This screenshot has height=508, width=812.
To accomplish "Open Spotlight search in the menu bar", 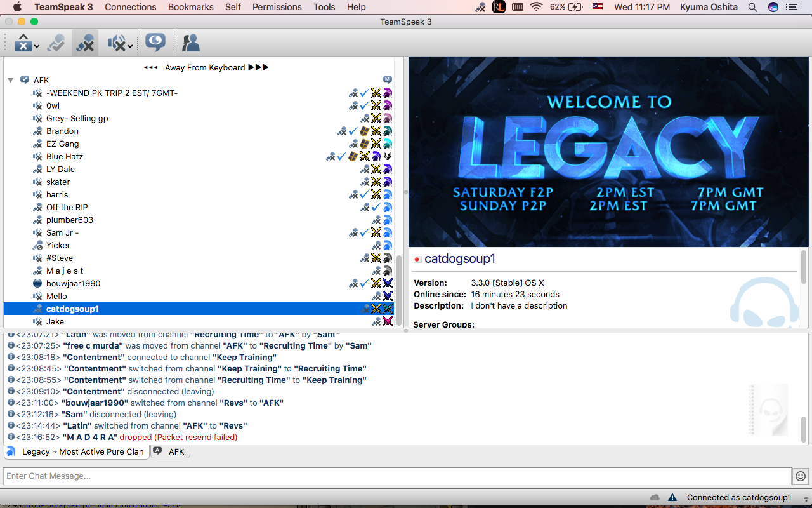I will [x=753, y=7].
